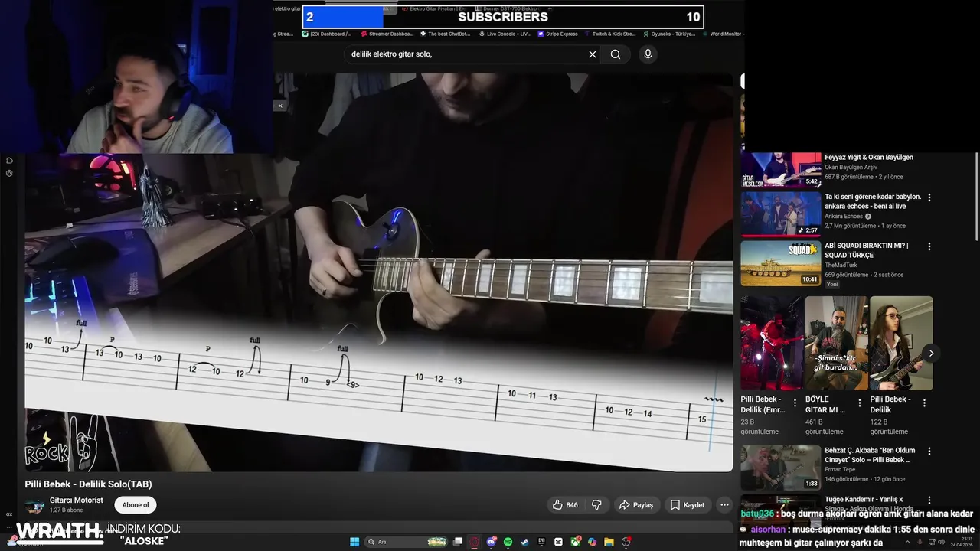Screen dimensions: 980x551
Task: Start voice search with microphone icon
Action: pos(648,54)
